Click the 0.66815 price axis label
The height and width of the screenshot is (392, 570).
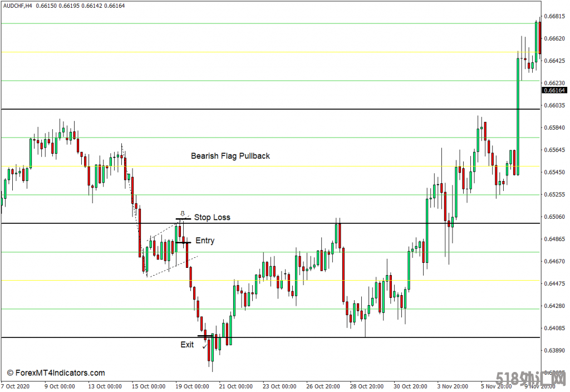555,16
